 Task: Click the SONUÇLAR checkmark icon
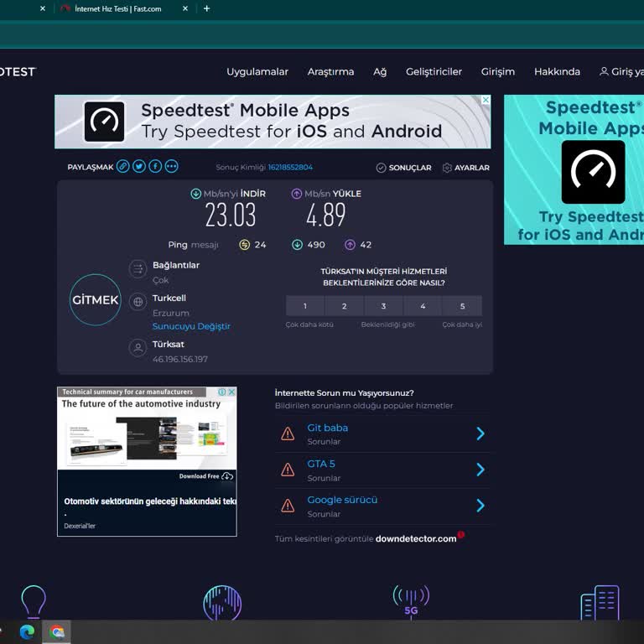pos(382,168)
